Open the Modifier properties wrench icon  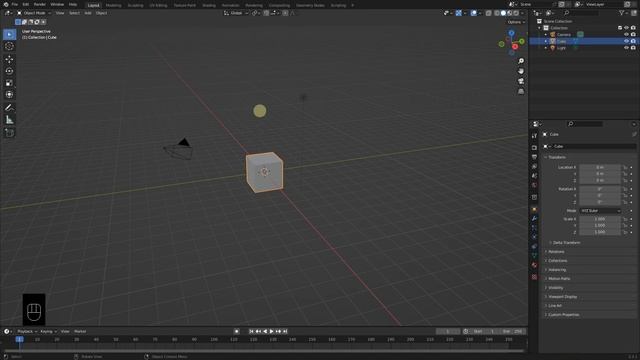click(534, 219)
